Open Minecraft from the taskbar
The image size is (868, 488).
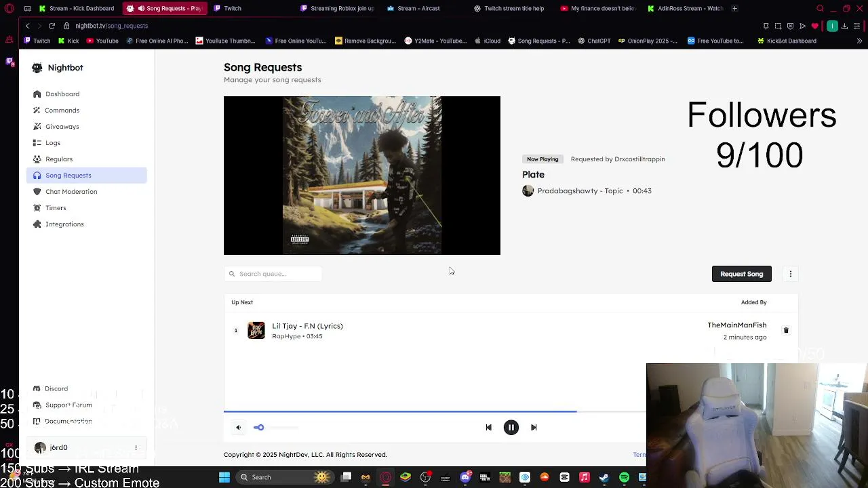pyautogui.click(x=505, y=477)
